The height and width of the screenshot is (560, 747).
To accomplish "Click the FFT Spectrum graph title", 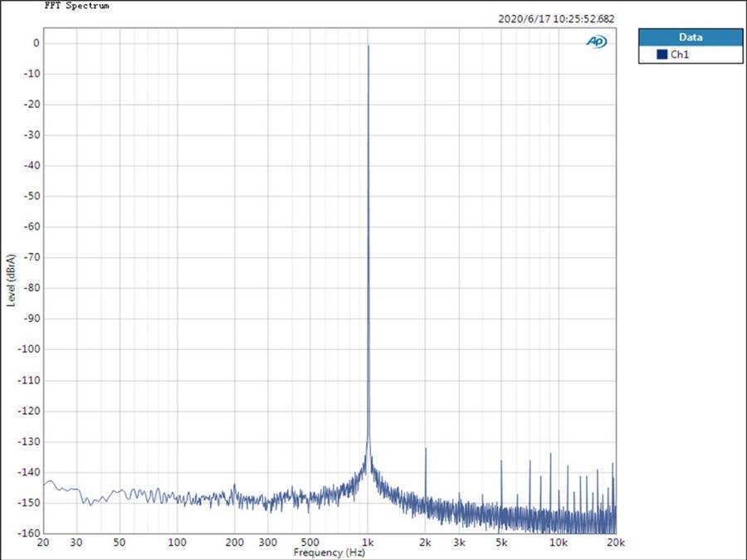I will tap(76, 5).
